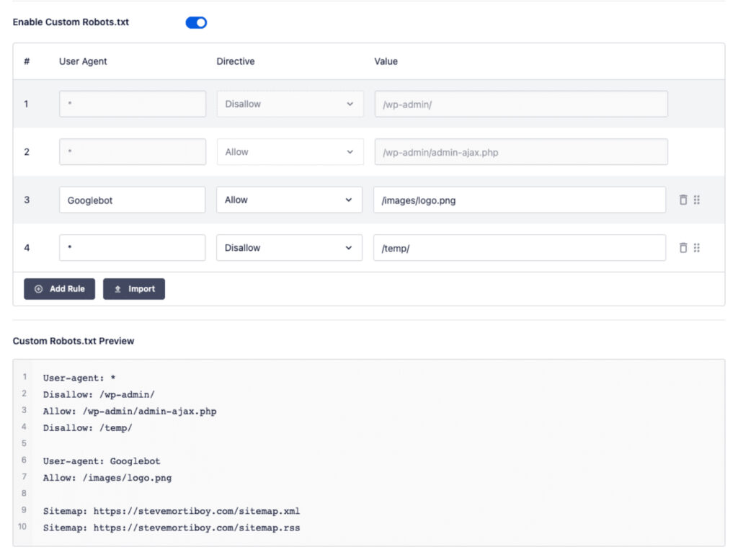Image resolution: width=738 pixels, height=560 pixels.
Task: Click the /temp/ Value field
Action: pos(520,247)
